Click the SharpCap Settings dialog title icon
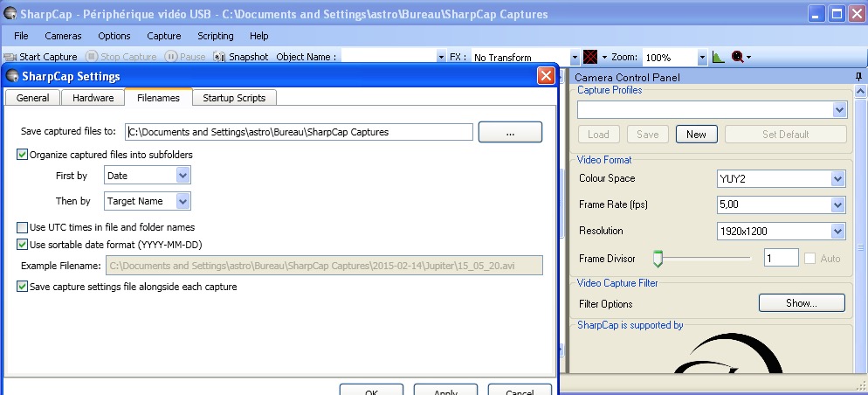 point(11,76)
